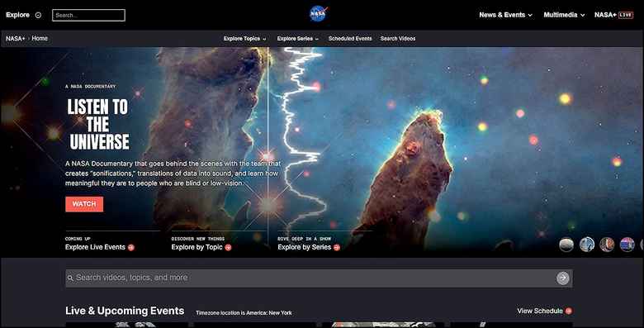Expand the News & Events menu
This screenshot has width=644, height=328.
[x=505, y=15]
